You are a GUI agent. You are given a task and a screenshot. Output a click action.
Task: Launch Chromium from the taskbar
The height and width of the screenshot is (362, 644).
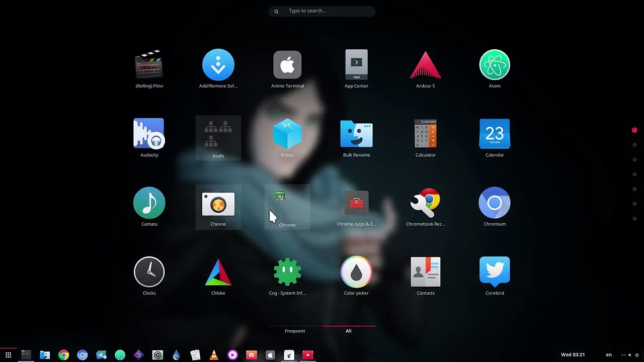(x=83, y=355)
